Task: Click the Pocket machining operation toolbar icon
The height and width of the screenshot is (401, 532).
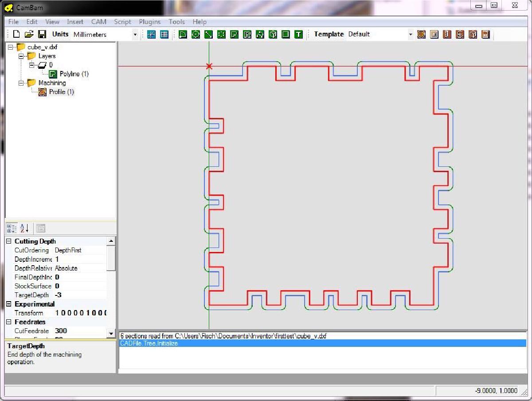Action: [x=434, y=34]
